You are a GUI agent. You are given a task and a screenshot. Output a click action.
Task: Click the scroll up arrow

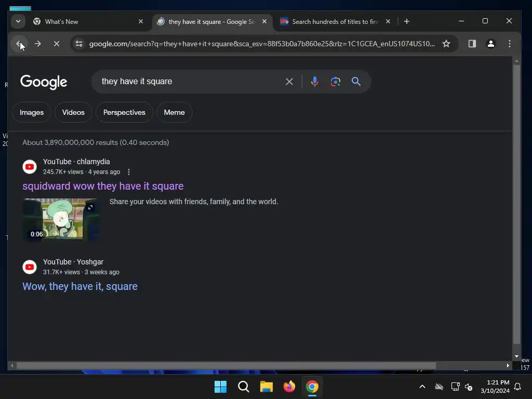516,61
